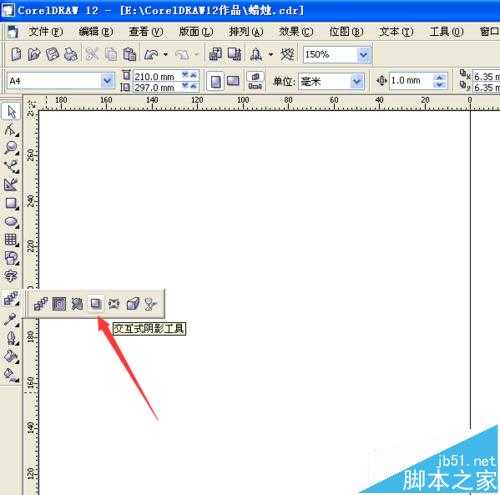Select the Interactive Drop Shadow tool
The height and width of the screenshot is (495, 500).
(x=96, y=304)
